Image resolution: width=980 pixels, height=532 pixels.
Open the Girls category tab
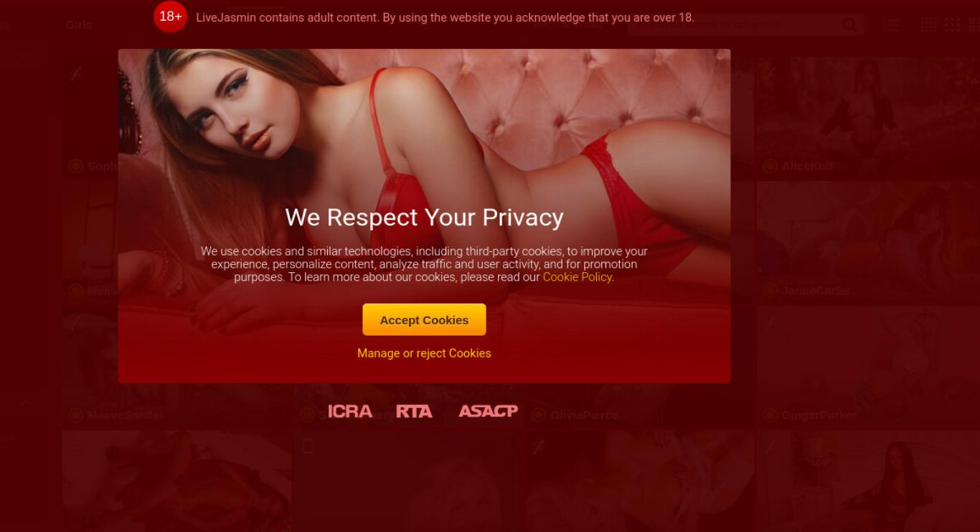pos(79,25)
